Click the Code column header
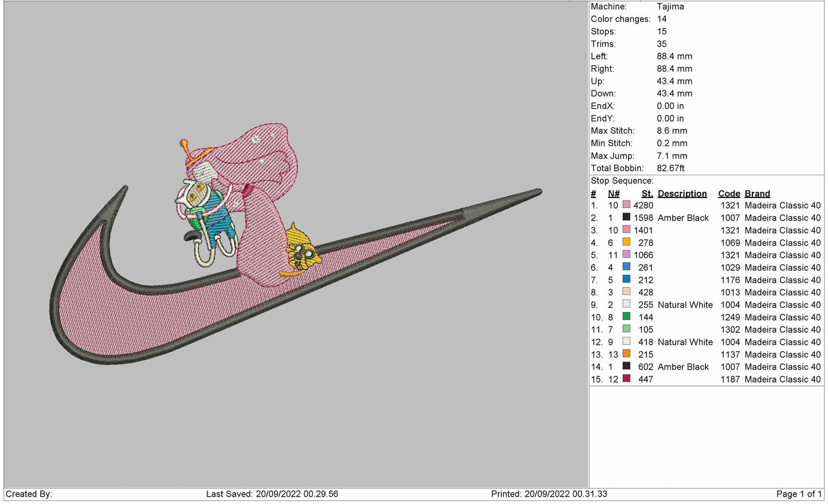 point(729,194)
